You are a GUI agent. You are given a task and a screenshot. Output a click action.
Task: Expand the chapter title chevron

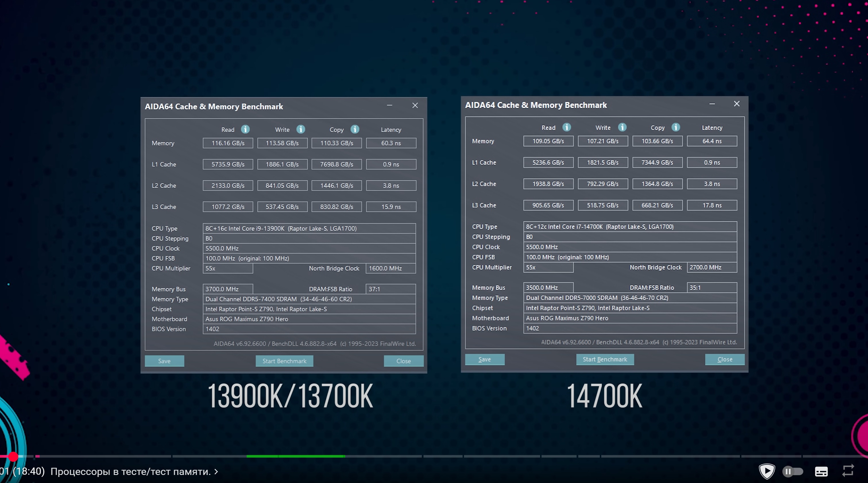click(x=216, y=472)
